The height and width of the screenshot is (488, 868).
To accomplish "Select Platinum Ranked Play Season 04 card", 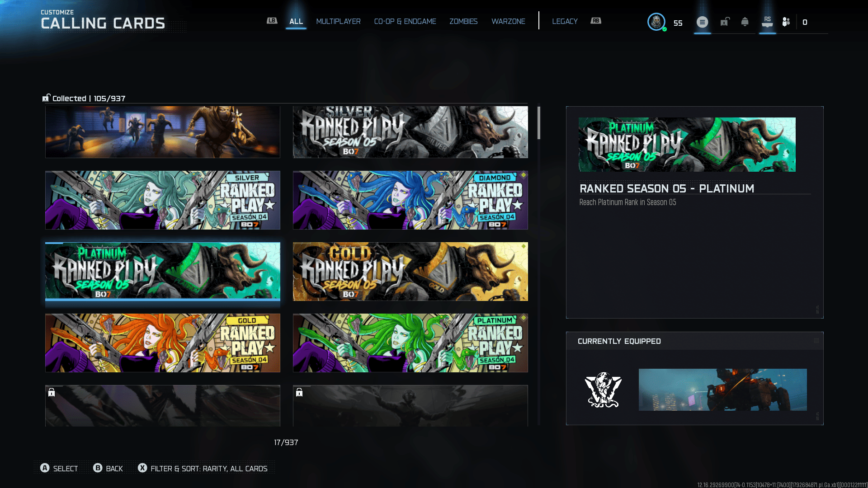I will (410, 343).
